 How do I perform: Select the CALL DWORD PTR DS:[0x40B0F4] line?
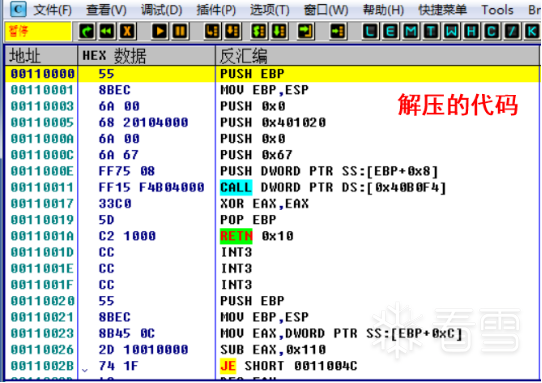pos(333,187)
